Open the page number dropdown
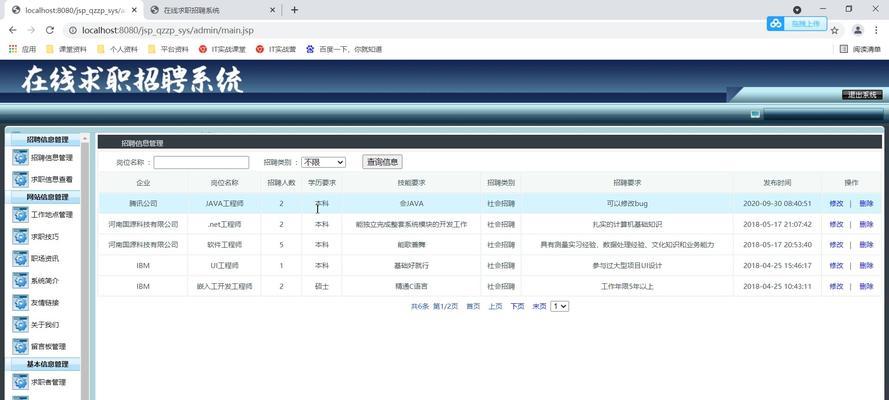 [x=560, y=306]
